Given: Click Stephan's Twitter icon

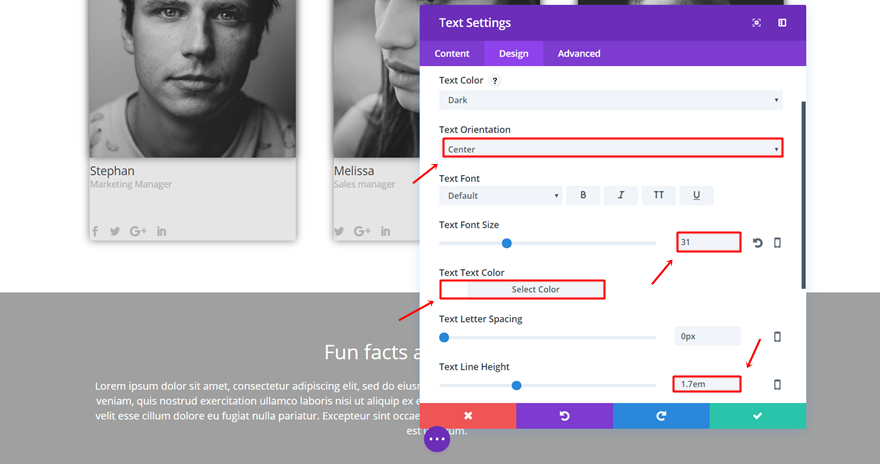Looking at the screenshot, I should [115, 232].
